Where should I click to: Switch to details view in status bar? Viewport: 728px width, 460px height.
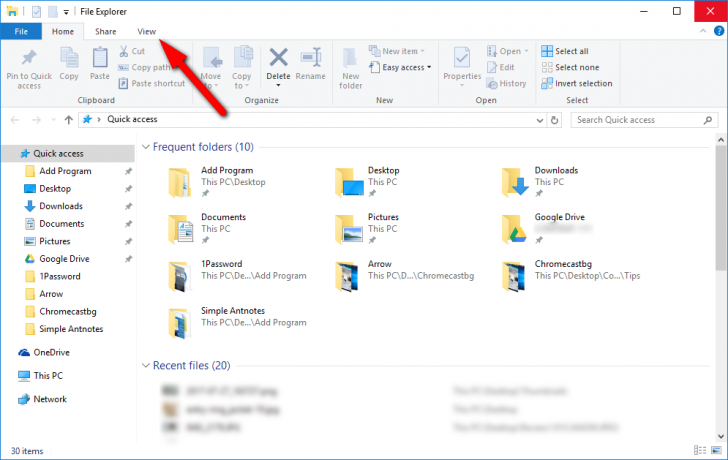pos(700,450)
